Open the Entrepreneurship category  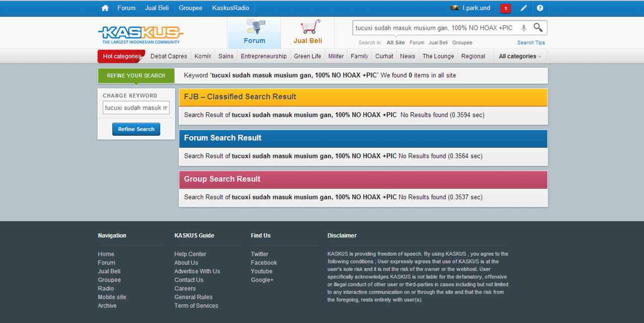(264, 56)
